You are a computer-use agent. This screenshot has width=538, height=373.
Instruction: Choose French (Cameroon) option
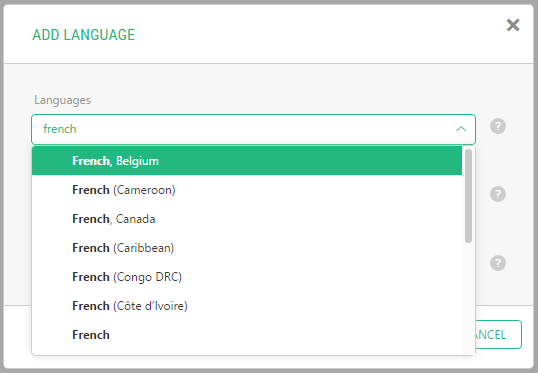pos(247,190)
